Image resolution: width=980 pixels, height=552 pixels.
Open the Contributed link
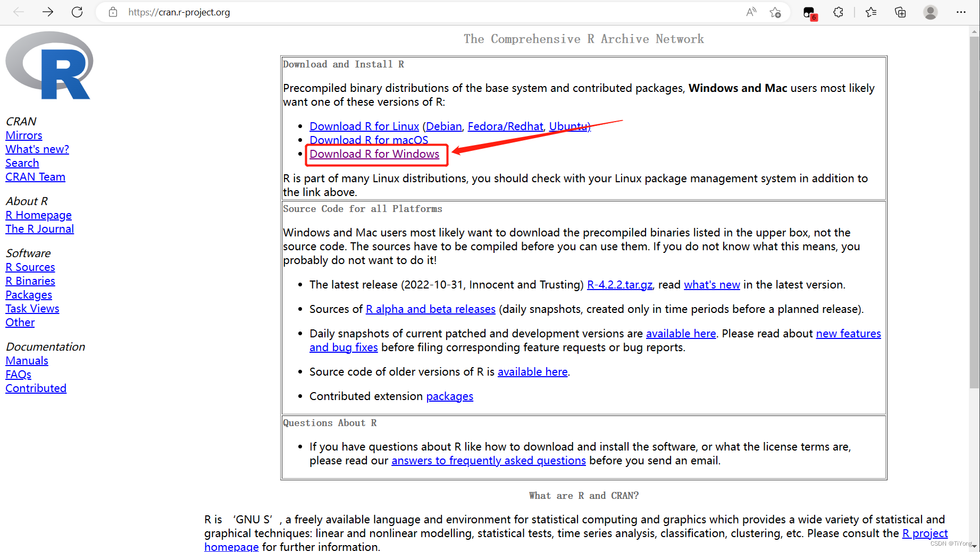(x=36, y=388)
